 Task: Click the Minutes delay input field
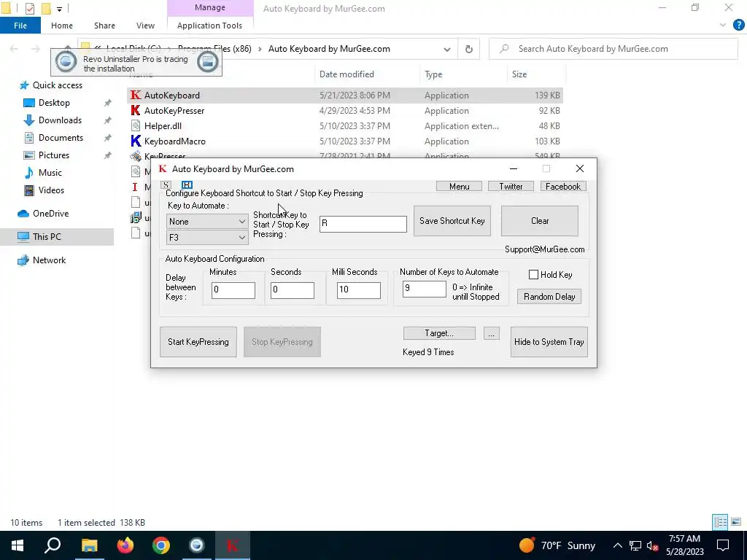(233, 290)
